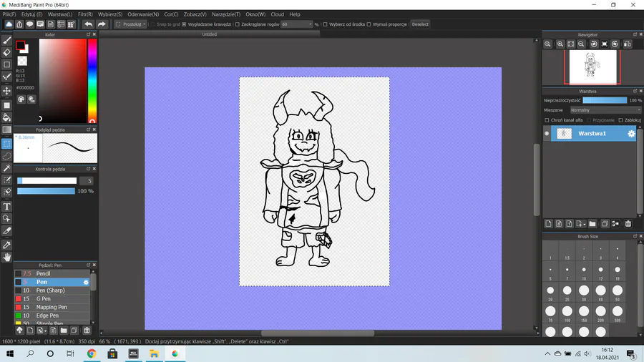Open the Narzędzie menu
The image size is (644, 362).
226,14
